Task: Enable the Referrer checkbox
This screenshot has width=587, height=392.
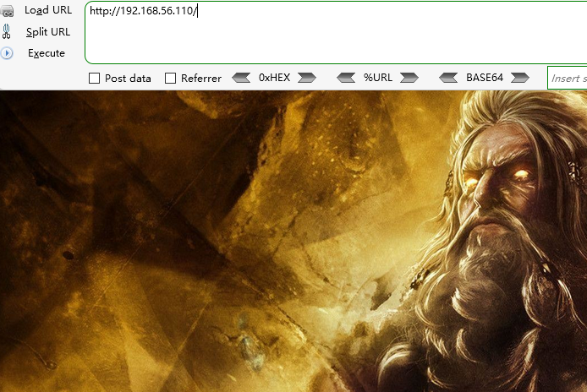Action: (170, 79)
